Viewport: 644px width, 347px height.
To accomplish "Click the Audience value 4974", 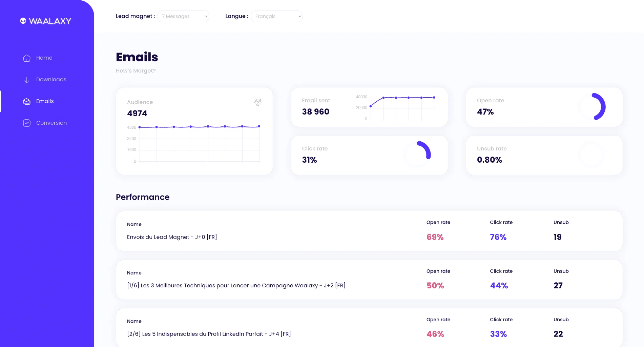I will coord(137,114).
